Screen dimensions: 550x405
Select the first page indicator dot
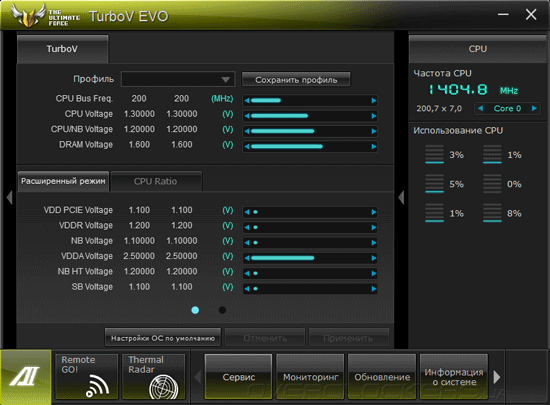(x=195, y=310)
